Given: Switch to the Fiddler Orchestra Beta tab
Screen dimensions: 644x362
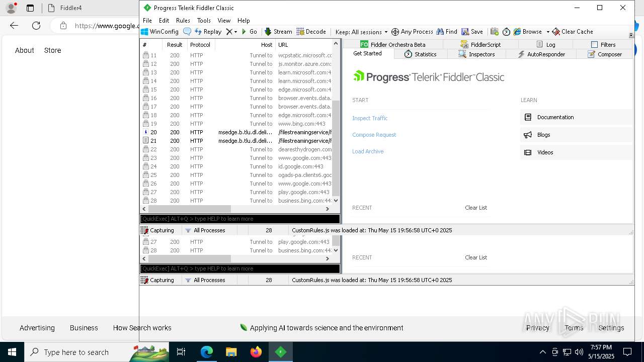Looking at the screenshot, I should pyautogui.click(x=393, y=44).
